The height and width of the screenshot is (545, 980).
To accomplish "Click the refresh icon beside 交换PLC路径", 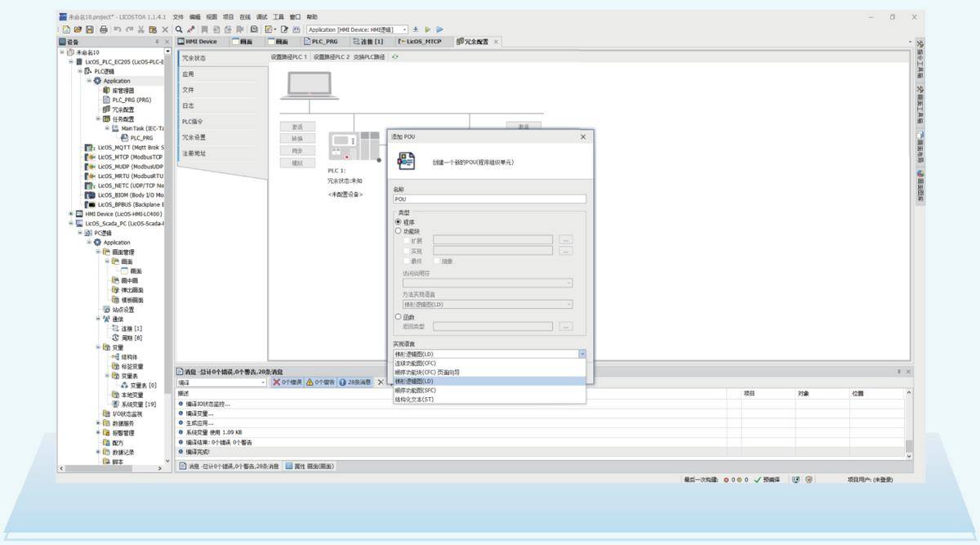I will [396, 57].
